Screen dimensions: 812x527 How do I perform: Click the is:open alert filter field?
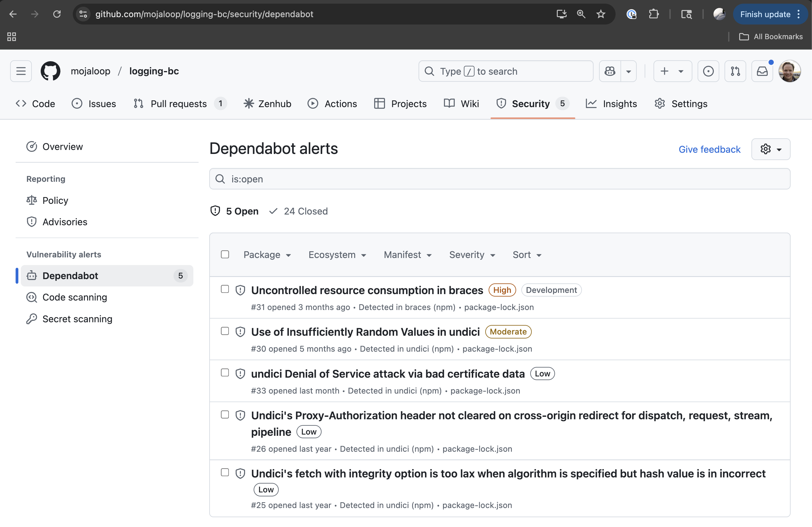pos(500,179)
